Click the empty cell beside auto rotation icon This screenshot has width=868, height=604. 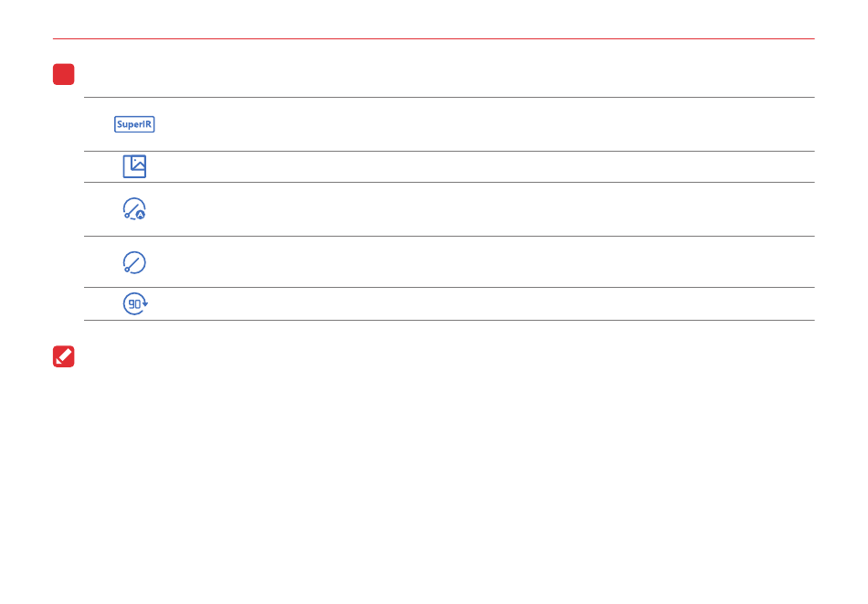pyautogui.click(x=484, y=209)
